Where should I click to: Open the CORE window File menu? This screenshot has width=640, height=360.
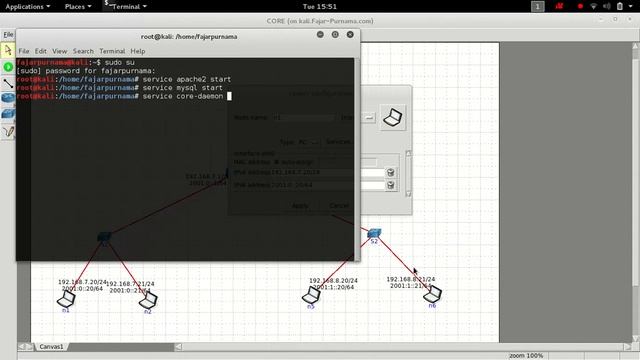(8, 35)
